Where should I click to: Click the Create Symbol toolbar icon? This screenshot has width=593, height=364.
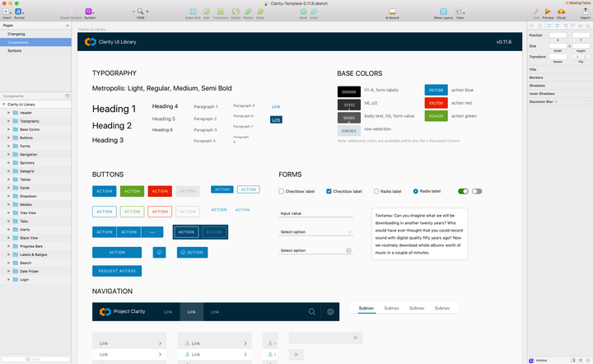(71, 12)
